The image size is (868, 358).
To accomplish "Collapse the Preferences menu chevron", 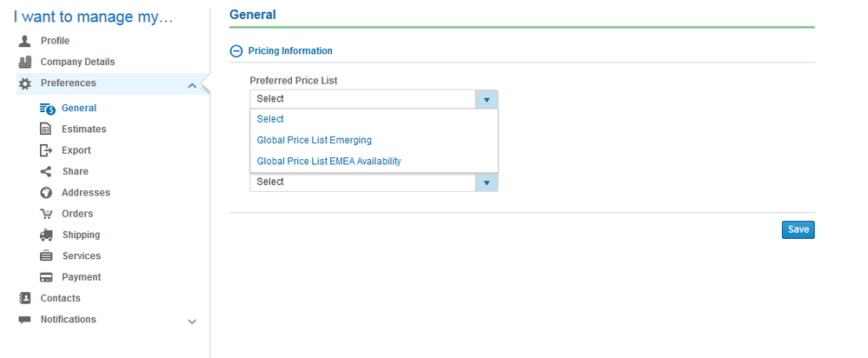I will click(192, 85).
